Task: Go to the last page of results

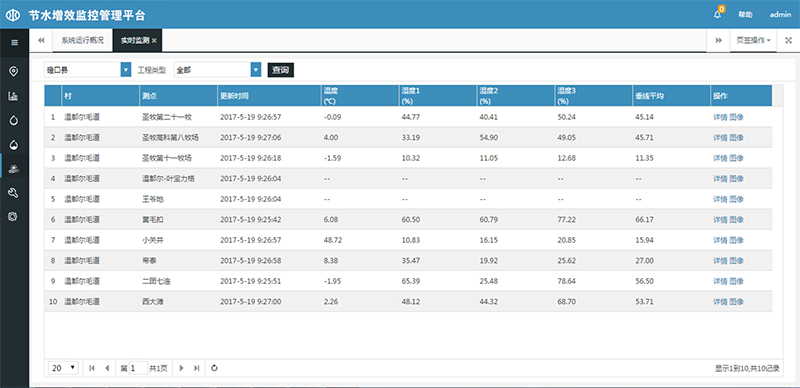Action: (196, 368)
